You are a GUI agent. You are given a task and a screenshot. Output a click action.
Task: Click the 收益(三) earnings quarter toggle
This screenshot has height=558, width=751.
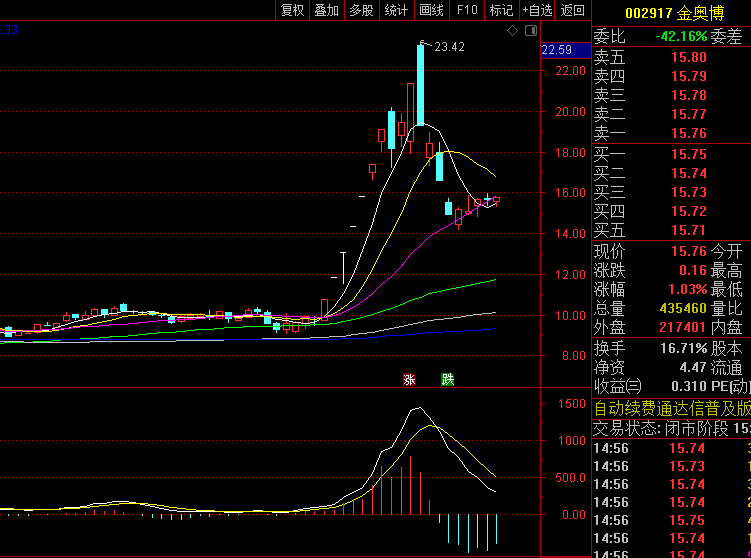pos(618,386)
